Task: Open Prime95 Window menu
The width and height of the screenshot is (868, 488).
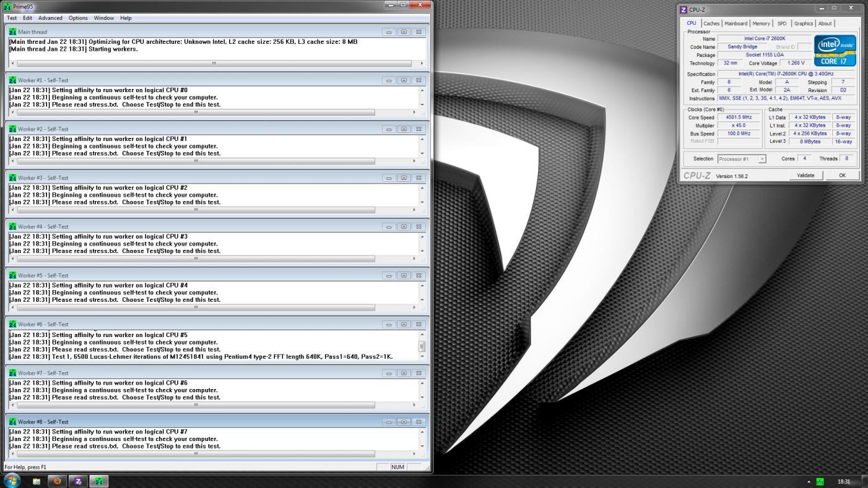Action: [x=104, y=18]
